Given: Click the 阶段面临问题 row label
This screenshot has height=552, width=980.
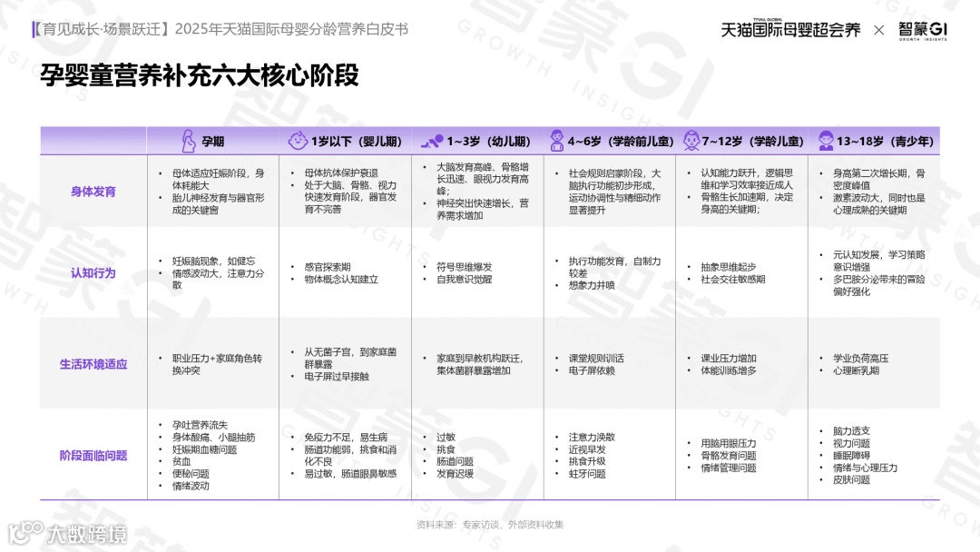Looking at the screenshot, I should click(93, 456).
